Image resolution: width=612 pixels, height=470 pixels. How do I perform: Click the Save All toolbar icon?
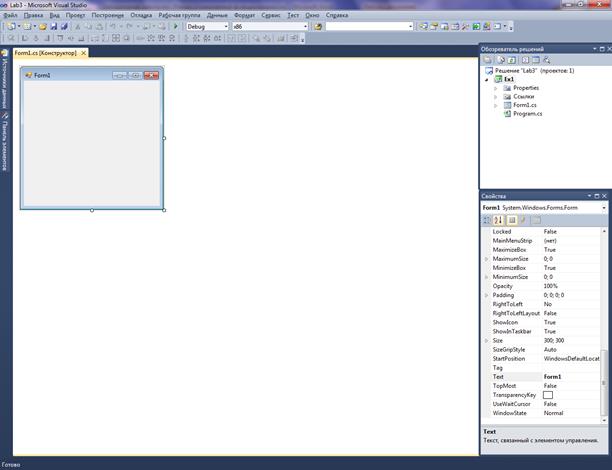click(x=64, y=27)
